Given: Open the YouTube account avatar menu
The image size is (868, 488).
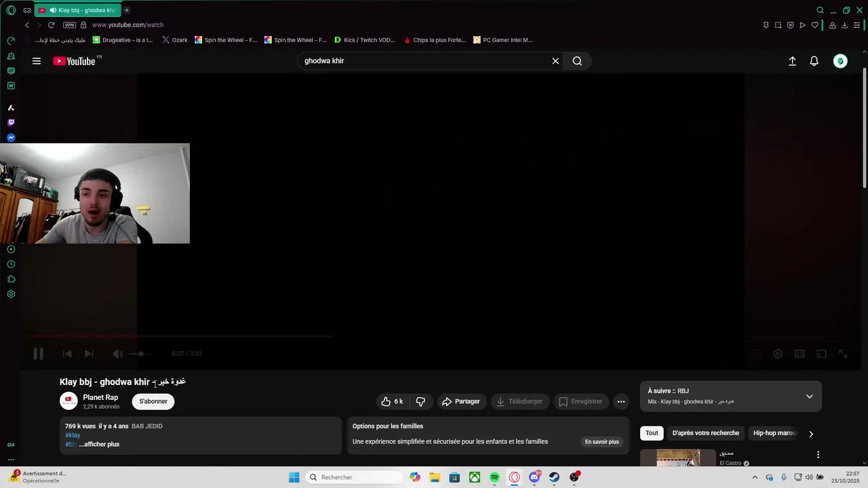Looking at the screenshot, I should coord(840,61).
